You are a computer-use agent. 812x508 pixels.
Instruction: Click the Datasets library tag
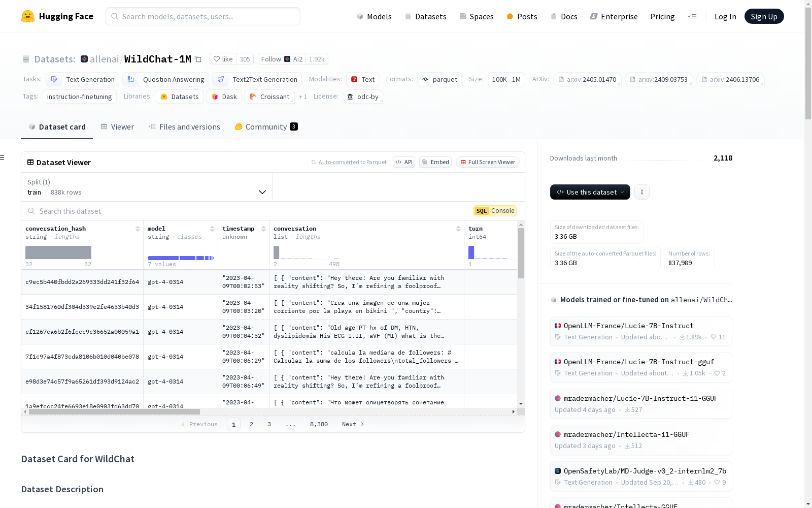pyautogui.click(x=180, y=97)
